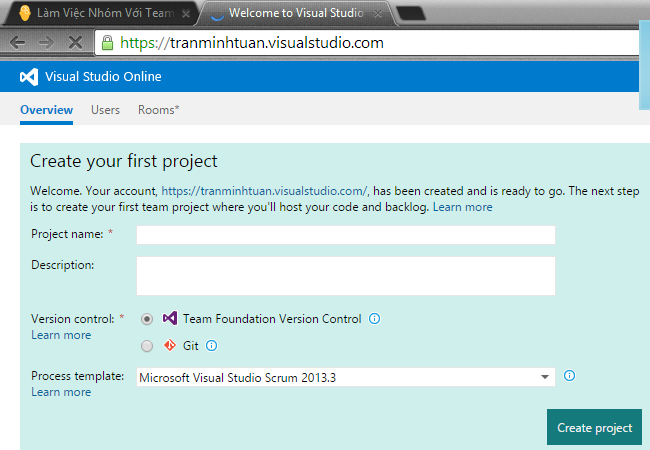Click the Visual Studio Online header title

[103, 77]
